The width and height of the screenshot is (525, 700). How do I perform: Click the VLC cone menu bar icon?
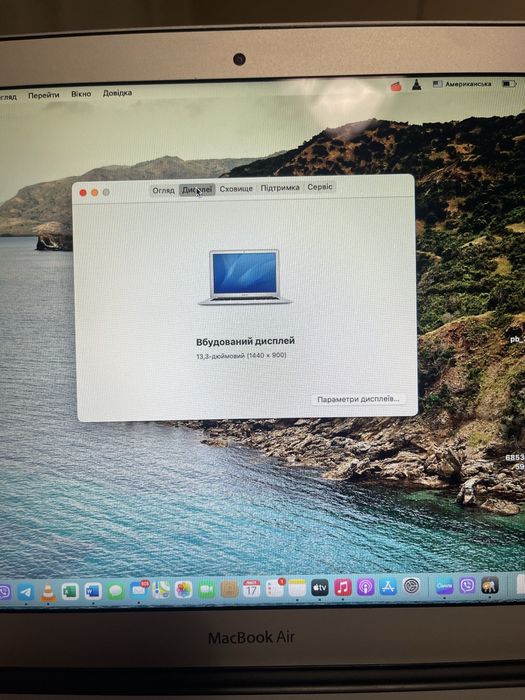coord(417,85)
